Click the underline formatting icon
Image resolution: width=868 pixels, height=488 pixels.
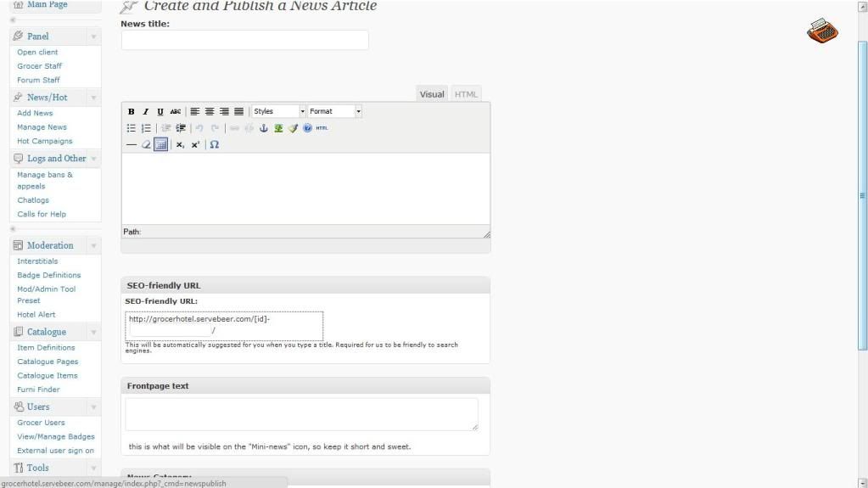click(160, 111)
